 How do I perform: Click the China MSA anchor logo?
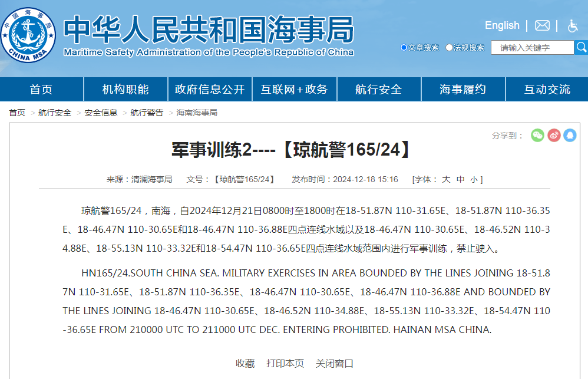pos(28,34)
